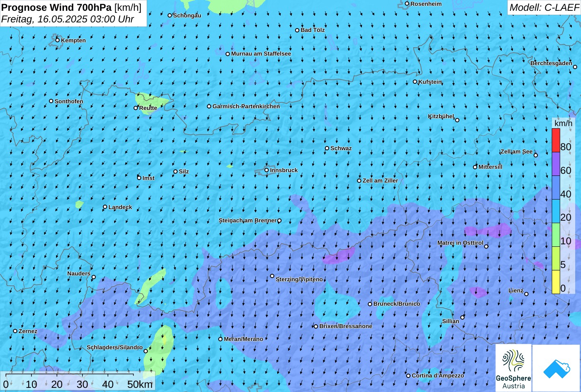Click the Innsbruck city marker circle

pos(266,170)
